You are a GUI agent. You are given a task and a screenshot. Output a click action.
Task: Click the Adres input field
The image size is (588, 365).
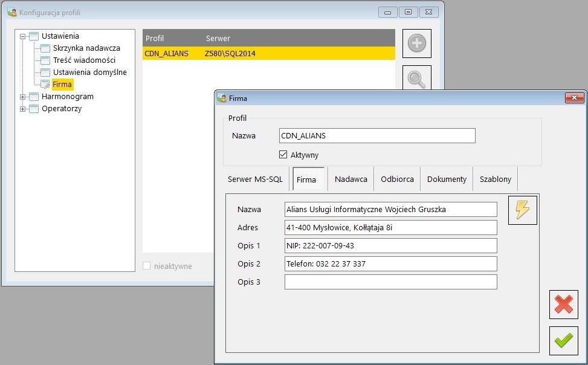coord(391,227)
